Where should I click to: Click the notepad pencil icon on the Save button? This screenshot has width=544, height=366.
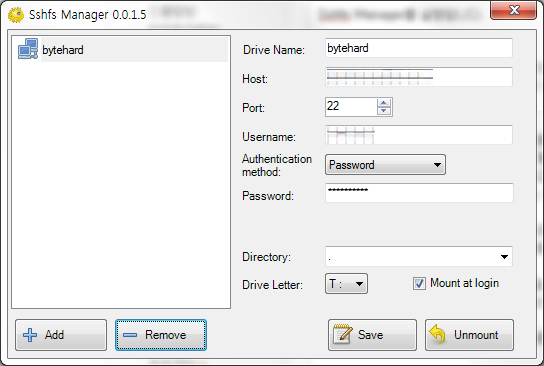tap(342, 334)
